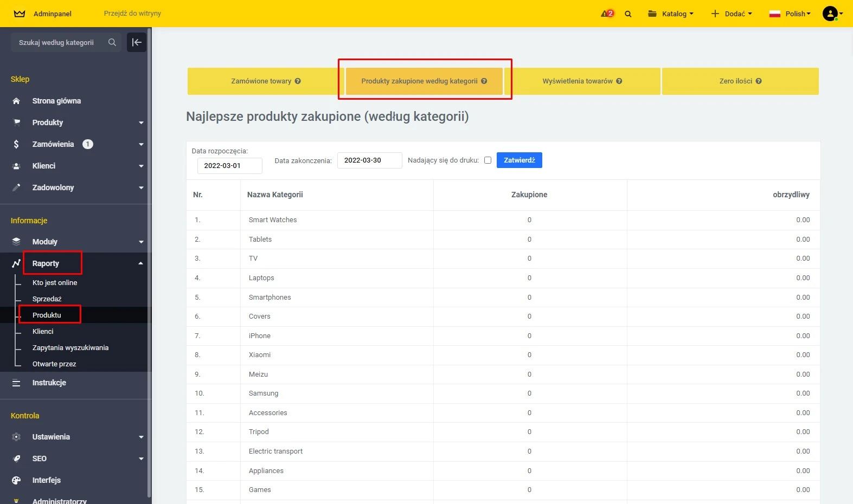This screenshot has height=504, width=853.
Task: Open the Katalog dropdown
Action: (x=671, y=14)
